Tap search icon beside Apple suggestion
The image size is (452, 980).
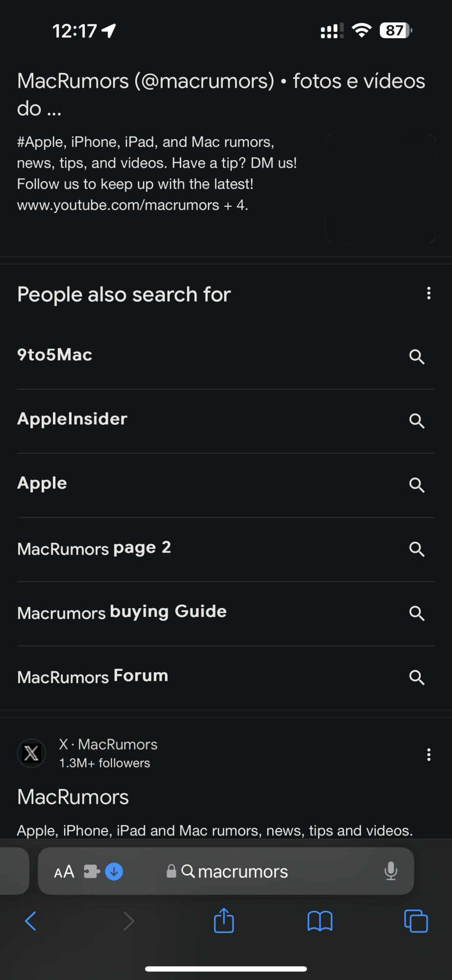(x=417, y=485)
